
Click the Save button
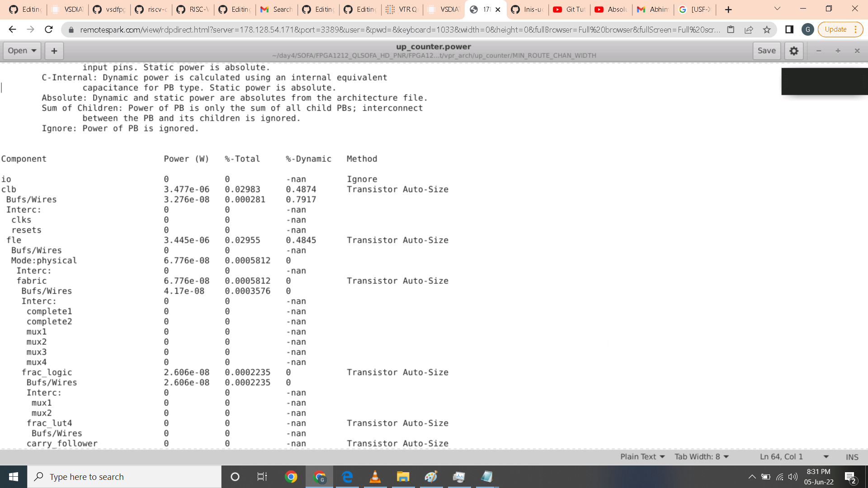pos(766,51)
